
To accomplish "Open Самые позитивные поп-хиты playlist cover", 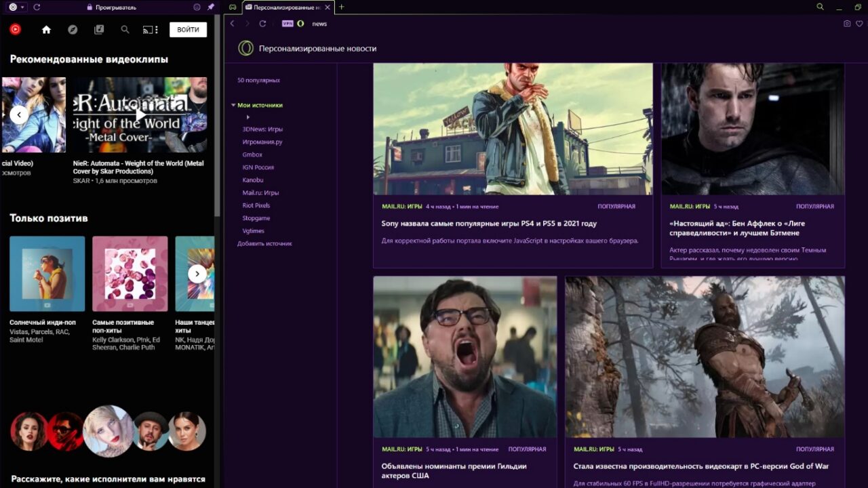I will pos(130,274).
